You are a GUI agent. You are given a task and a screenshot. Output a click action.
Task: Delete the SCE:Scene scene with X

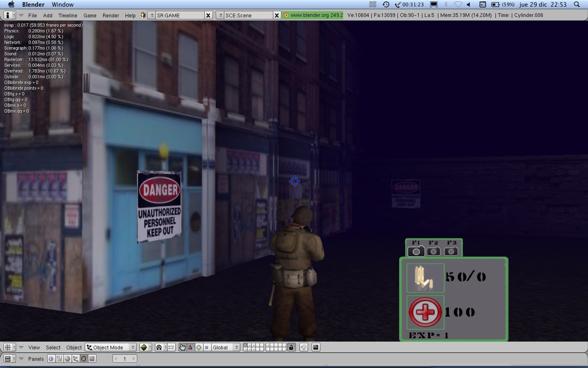(277, 15)
